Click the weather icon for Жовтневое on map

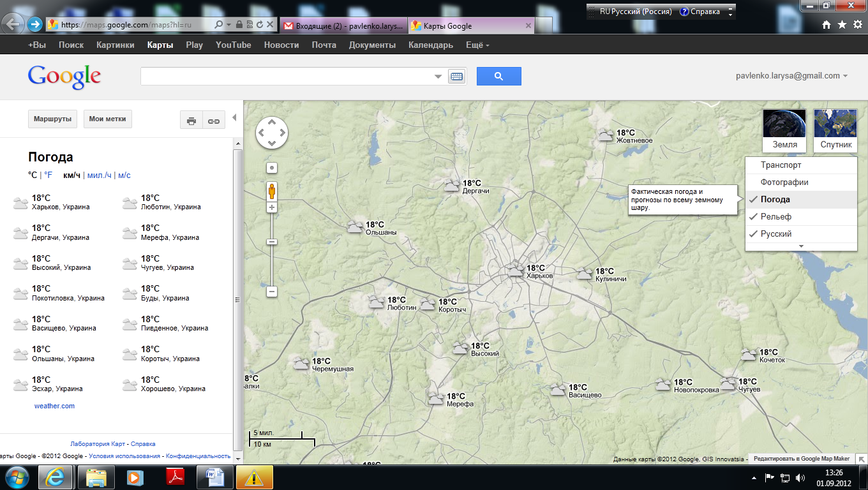tap(605, 135)
